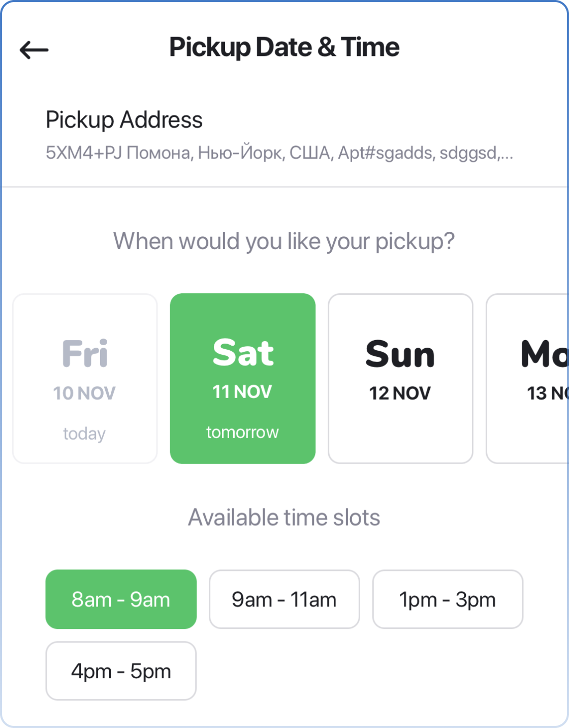Tap the 'tomorrow' label on Saturday's card
569x728 pixels.
(242, 432)
